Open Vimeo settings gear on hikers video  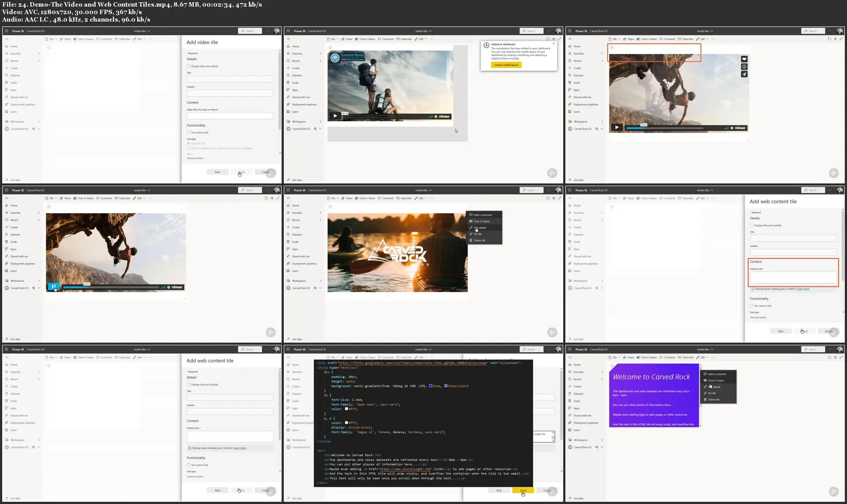point(436,116)
